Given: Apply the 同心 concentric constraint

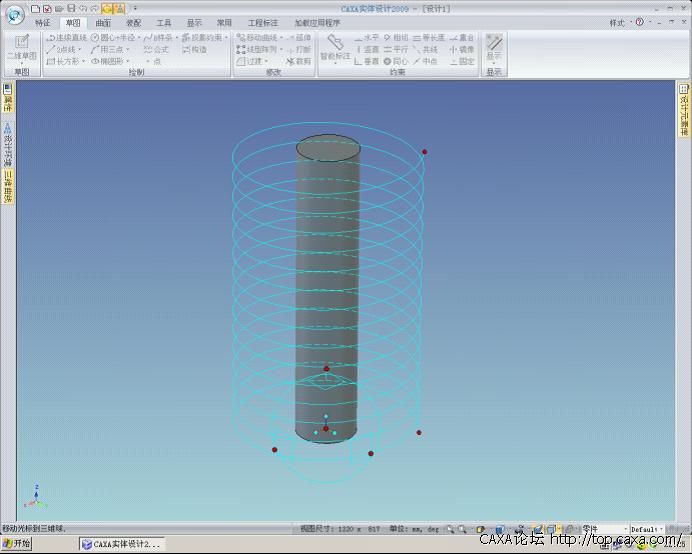Looking at the screenshot, I should (396, 61).
